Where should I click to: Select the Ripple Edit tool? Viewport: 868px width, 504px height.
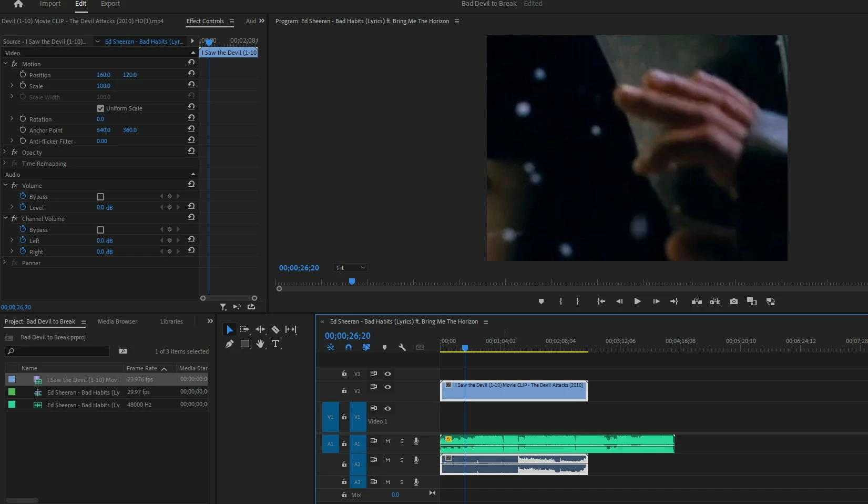(260, 329)
